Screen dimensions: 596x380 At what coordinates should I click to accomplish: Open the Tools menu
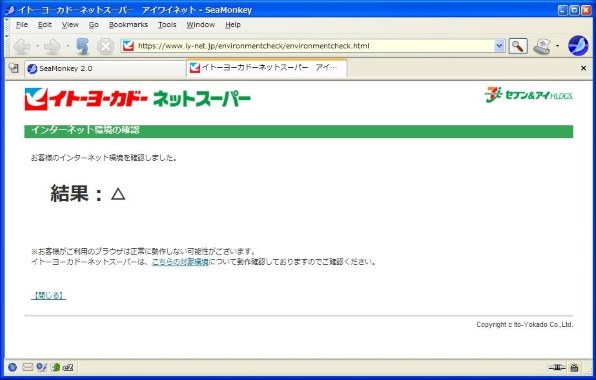tap(167, 25)
